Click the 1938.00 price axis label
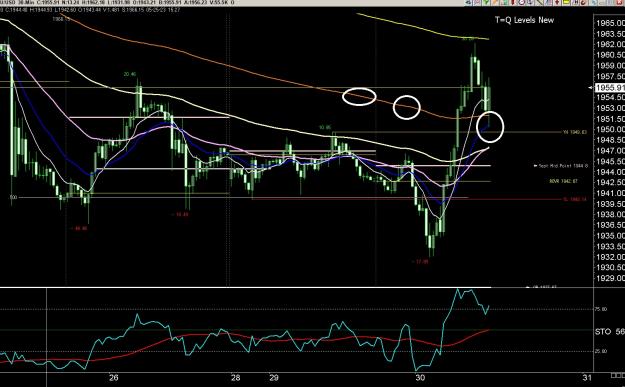The width and height of the screenshot is (625, 387). [610, 214]
